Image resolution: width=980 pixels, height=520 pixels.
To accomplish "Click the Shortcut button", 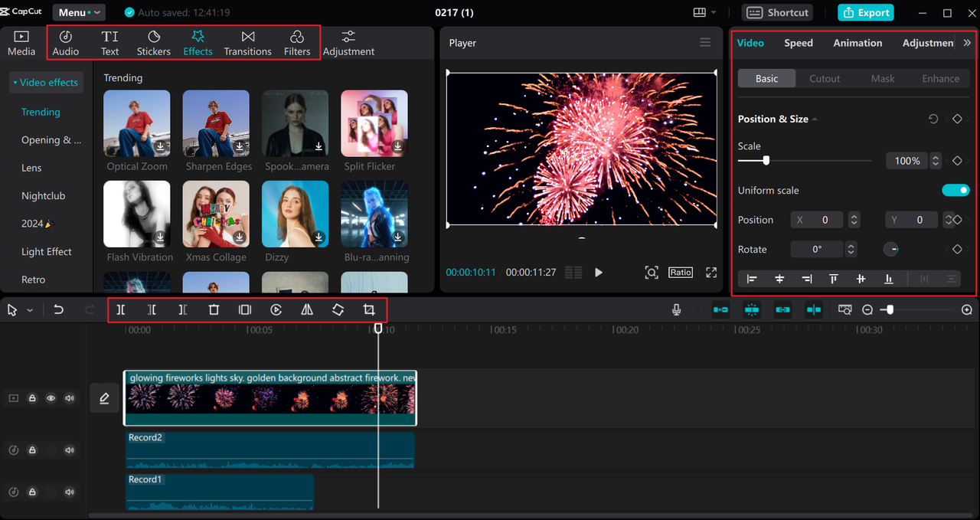I will click(x=777, y=12).
